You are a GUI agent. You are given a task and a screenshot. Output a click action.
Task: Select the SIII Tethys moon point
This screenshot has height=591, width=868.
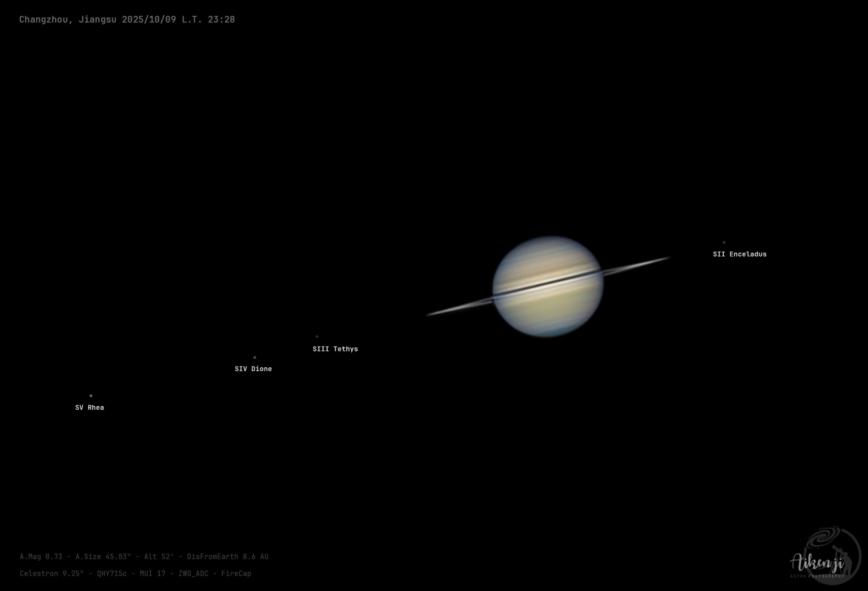point(316,336)
